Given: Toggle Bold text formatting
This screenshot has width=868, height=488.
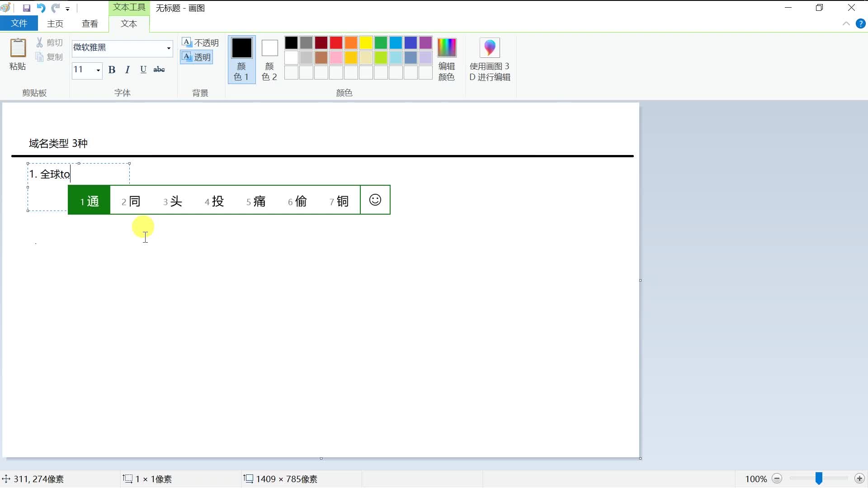Looking at the screenshot, I should pyautogui.click(x=112, y=70).
